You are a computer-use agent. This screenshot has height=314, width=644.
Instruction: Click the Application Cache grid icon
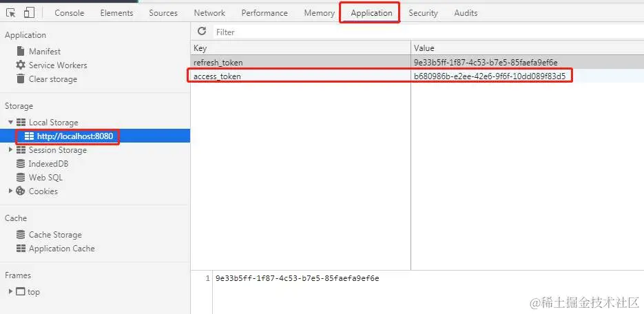tap(21, 249)
